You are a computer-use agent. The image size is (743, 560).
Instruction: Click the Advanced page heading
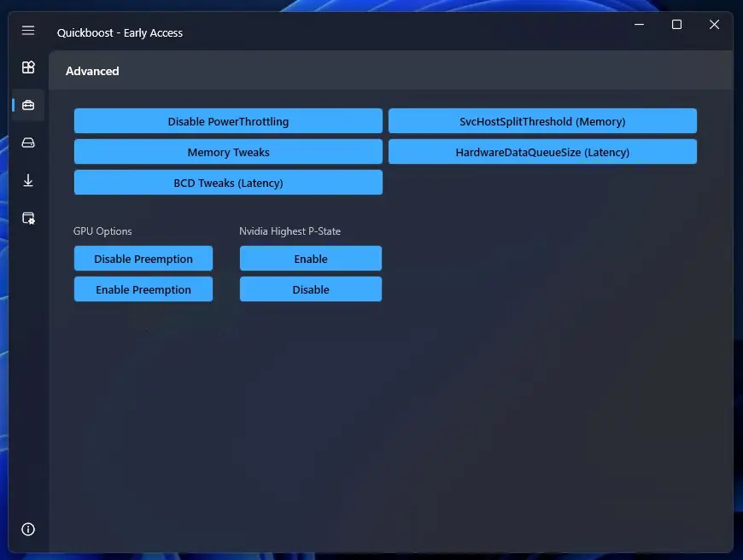(x=92, y=71)
